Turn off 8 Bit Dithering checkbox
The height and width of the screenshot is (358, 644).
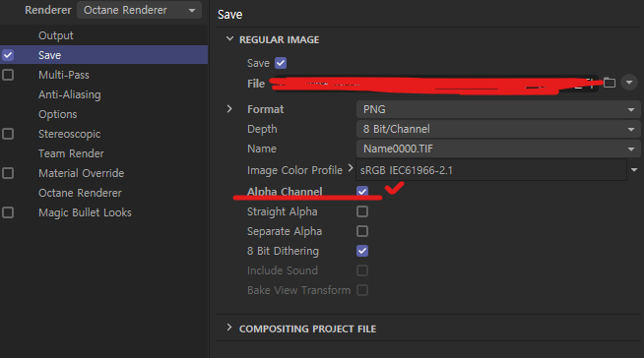pyautogui.click(x=362, y=251)
